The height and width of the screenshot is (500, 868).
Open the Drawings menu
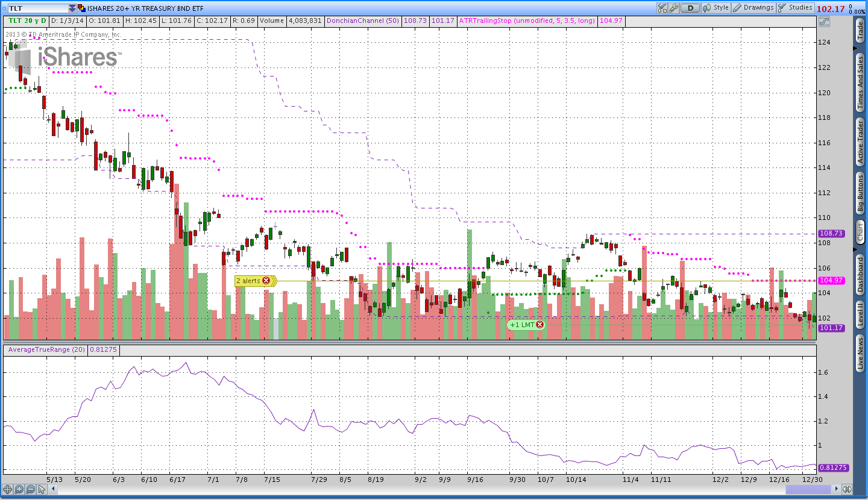coord(753,8)
